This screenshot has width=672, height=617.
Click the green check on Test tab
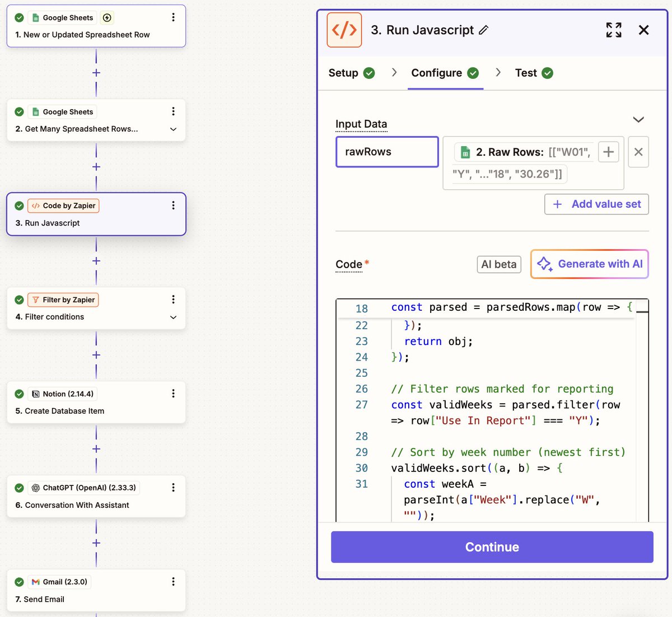point(548,73)
